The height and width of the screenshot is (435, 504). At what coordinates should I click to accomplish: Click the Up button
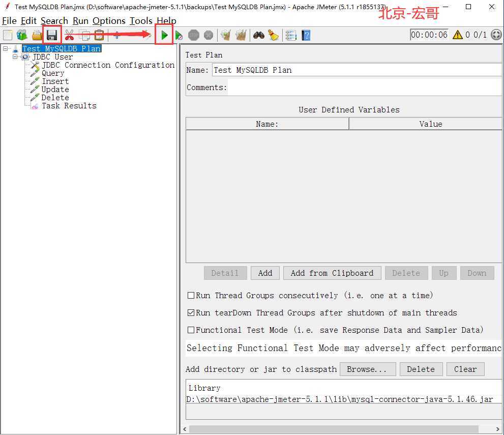[444, 273]
